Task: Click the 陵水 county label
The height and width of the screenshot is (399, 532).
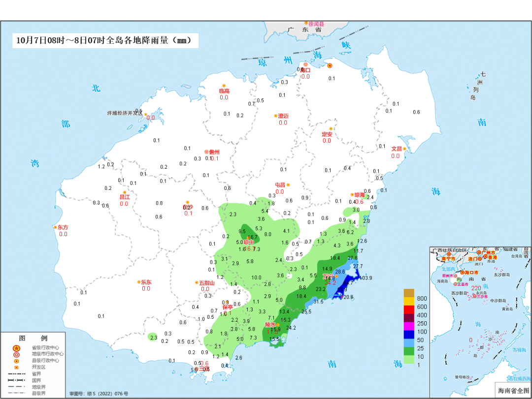Action: 270,325
